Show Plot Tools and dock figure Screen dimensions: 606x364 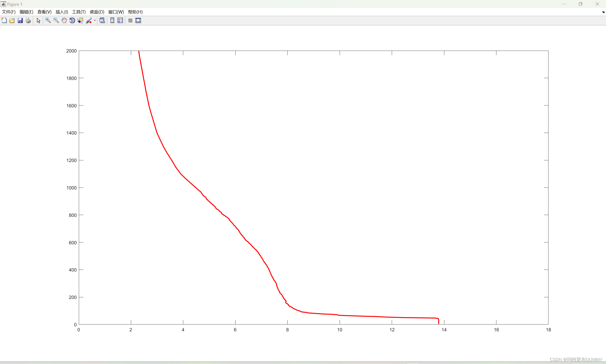click(x=138, y=21)
